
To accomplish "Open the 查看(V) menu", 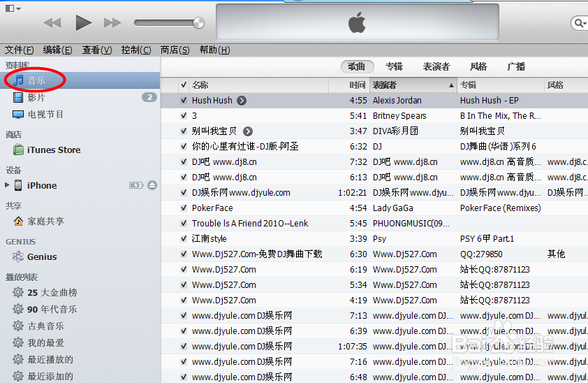I will click(x=97, y=50).
